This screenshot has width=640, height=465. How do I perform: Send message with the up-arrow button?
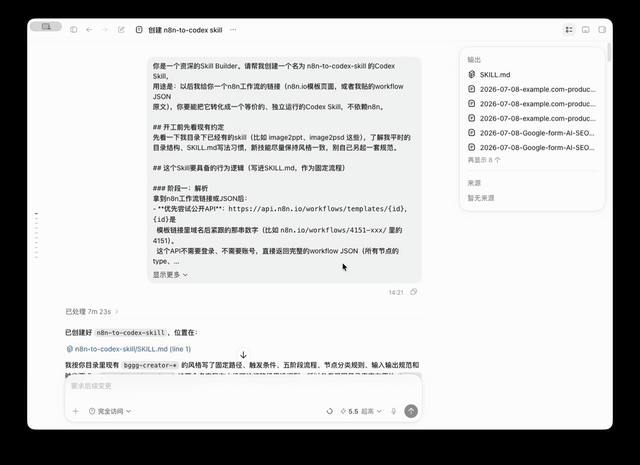[x=411, y=411]
